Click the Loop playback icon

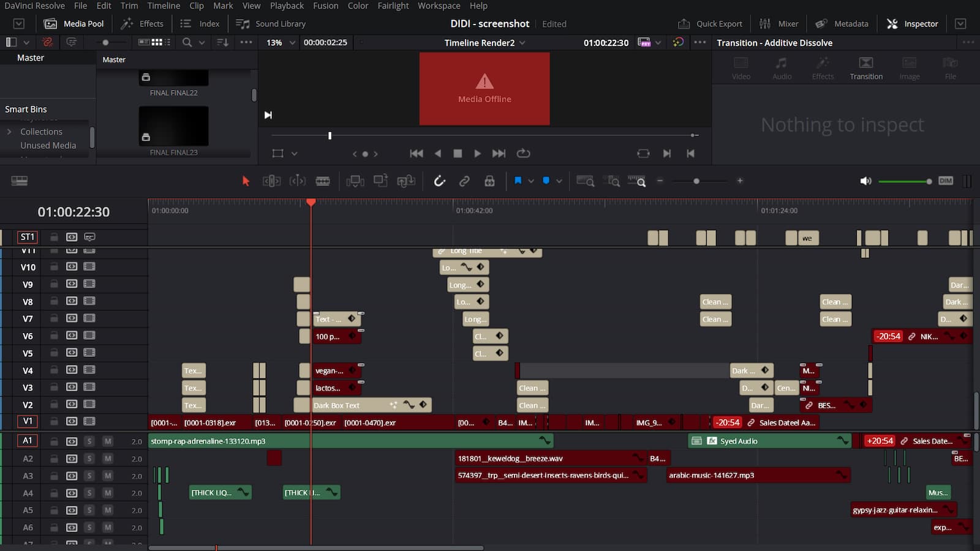[523, 154]
